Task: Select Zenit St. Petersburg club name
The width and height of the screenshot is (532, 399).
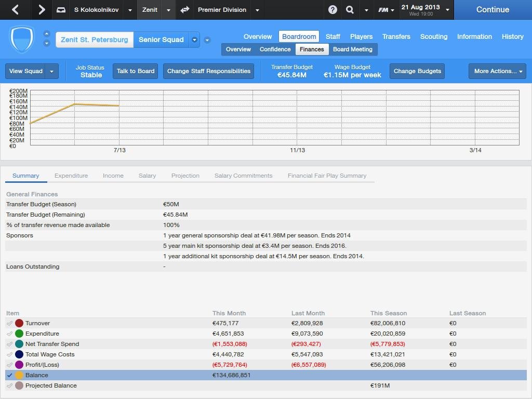Action: coord(95,39)
